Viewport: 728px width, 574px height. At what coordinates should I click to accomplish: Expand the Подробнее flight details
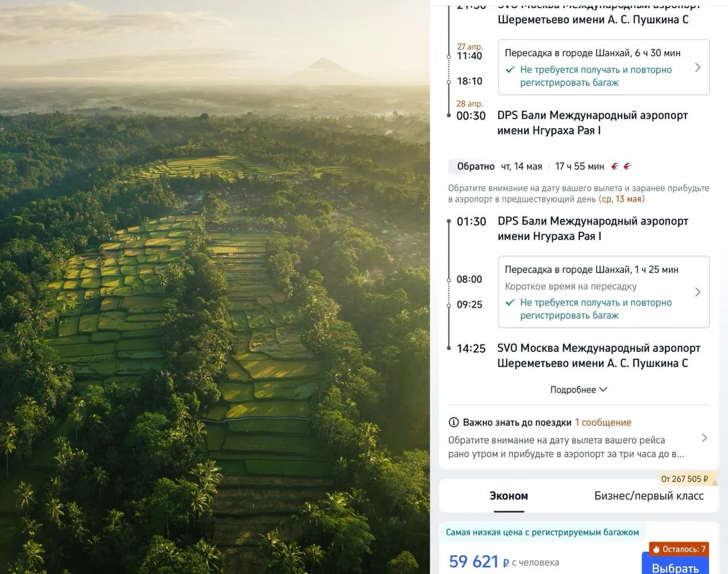coord(578,390)
